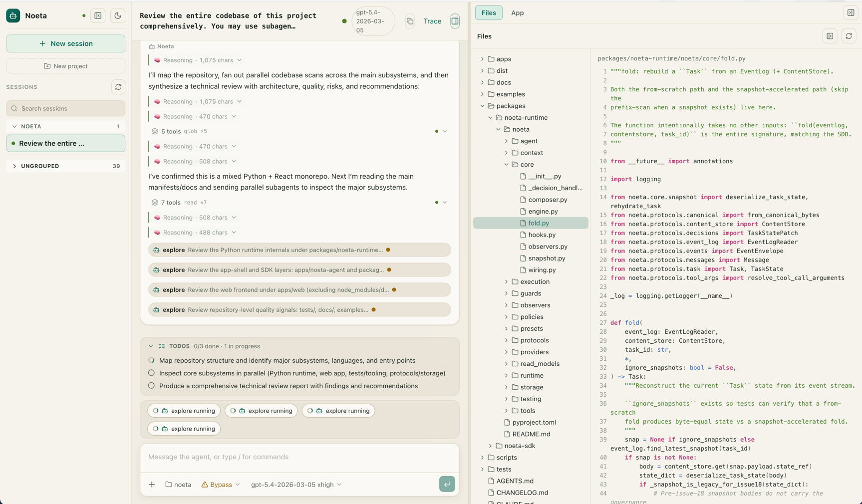862x504 pixels.
Task: Refresh the Files panel
Action: tap(849, 36)
